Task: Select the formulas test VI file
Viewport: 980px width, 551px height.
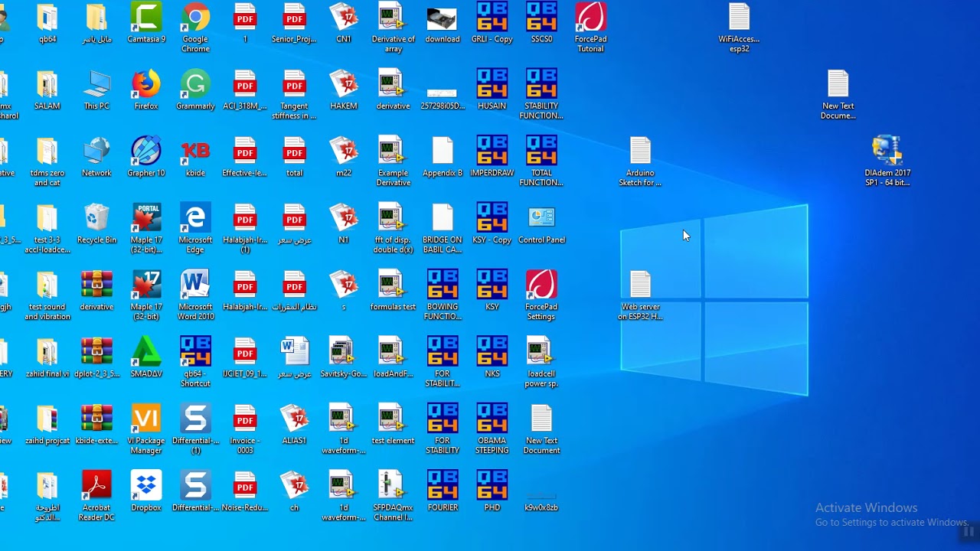Action: [x=393, y=292]
